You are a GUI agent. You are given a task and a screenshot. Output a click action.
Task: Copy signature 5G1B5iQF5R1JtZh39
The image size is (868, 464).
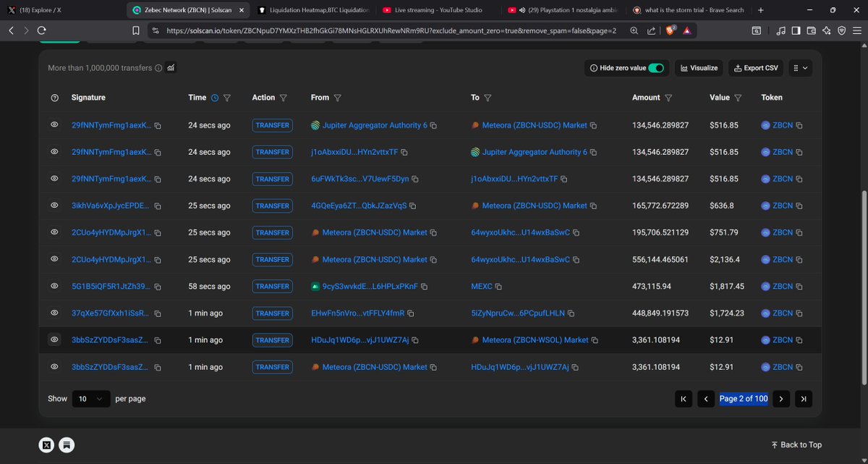[158, 287]
